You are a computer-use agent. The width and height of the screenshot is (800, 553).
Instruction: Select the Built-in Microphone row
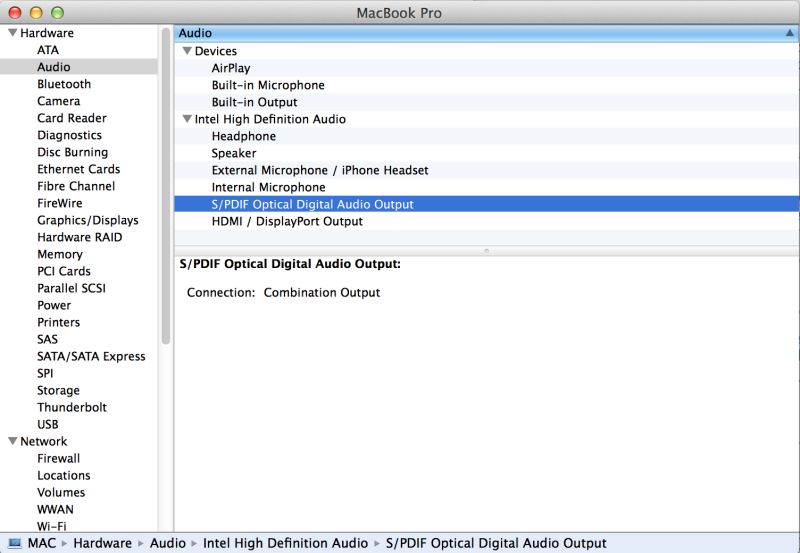(x=487, y=85)
